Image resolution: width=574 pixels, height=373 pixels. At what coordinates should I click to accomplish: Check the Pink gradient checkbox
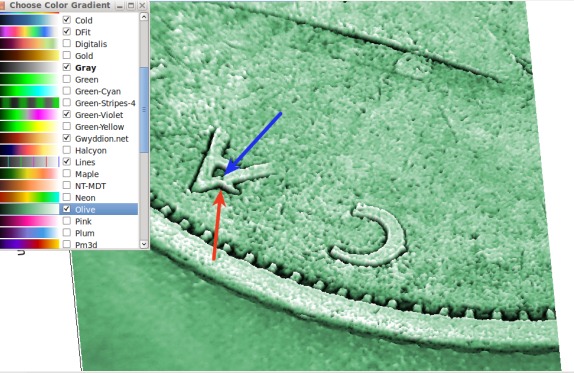point(67,221)
